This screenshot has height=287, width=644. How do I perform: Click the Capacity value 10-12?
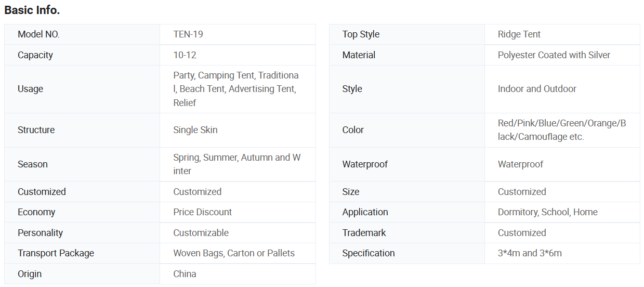pos(185,55)
